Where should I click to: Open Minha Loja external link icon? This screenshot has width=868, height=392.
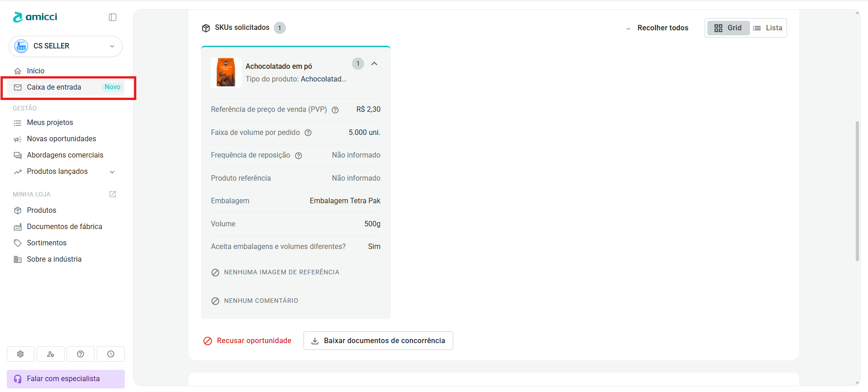click(x=113, y=194)
